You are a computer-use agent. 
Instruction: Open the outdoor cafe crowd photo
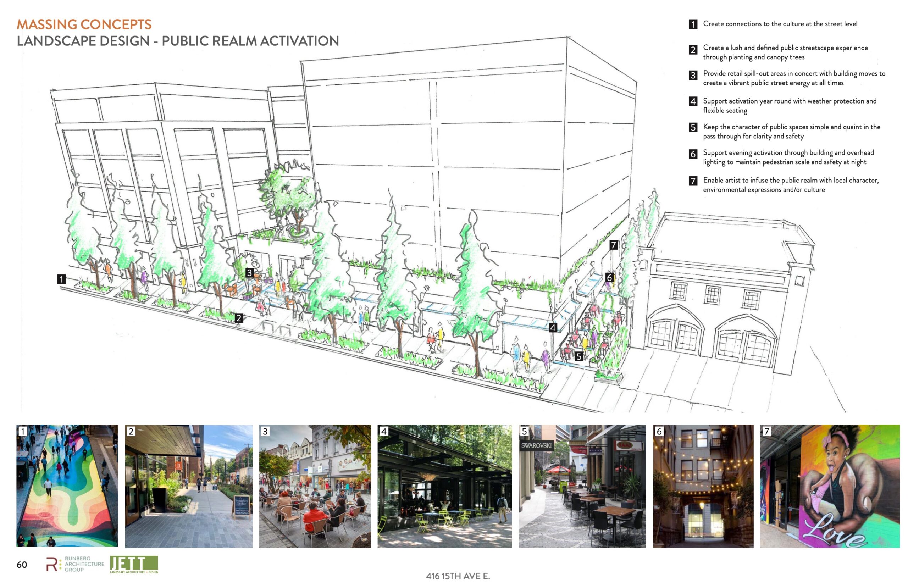pyautogui.click(x=315, y=486)
